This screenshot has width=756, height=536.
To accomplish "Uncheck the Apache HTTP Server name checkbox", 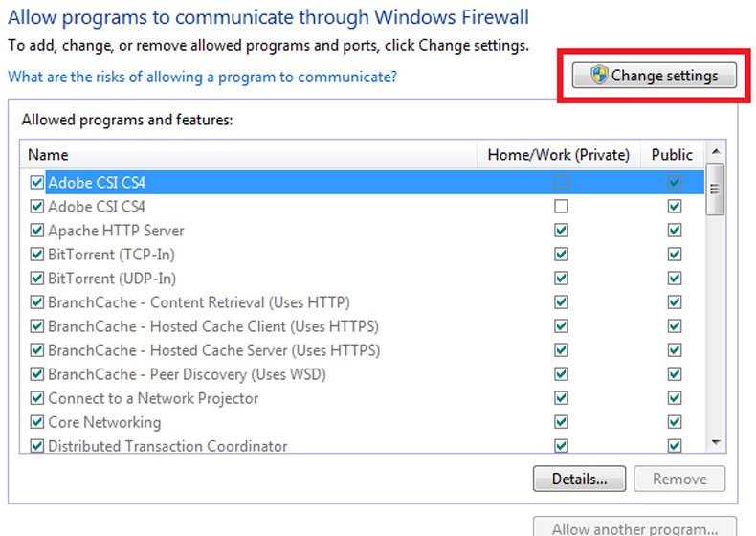I will (37, 231).
